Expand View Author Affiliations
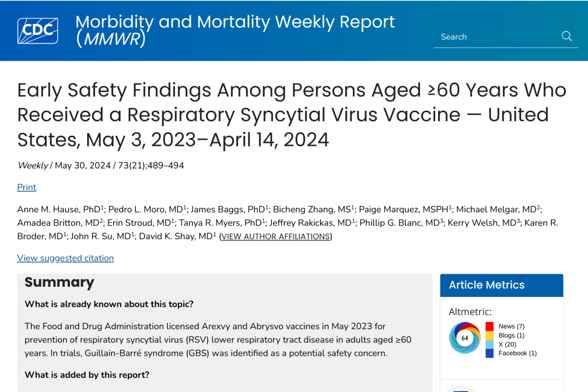 (x=276, y=237)
